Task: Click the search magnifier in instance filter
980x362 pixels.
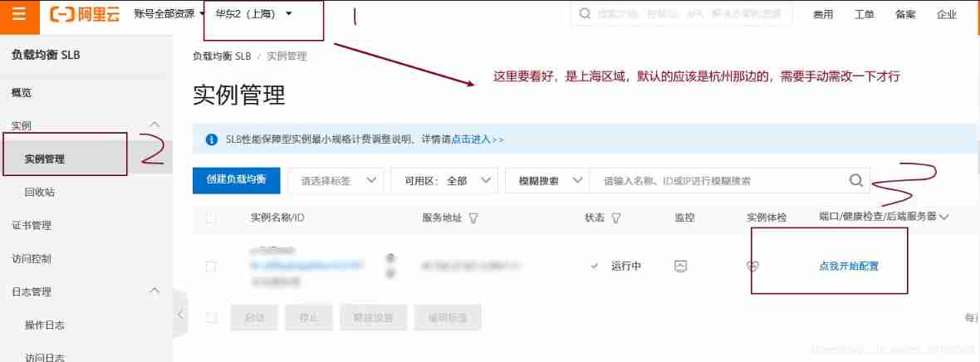Action: click(855, 181)
